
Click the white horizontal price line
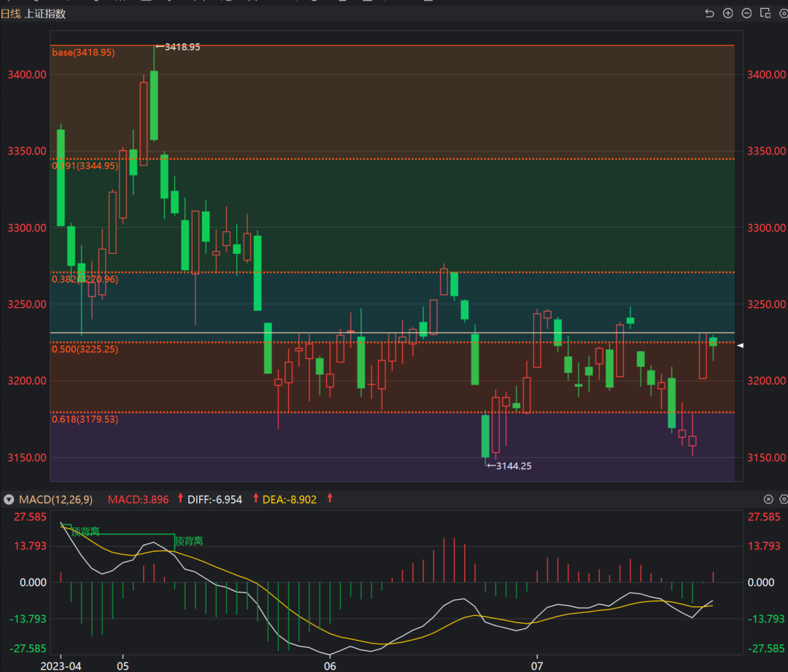pyautogui.click(x=392, y=333)
